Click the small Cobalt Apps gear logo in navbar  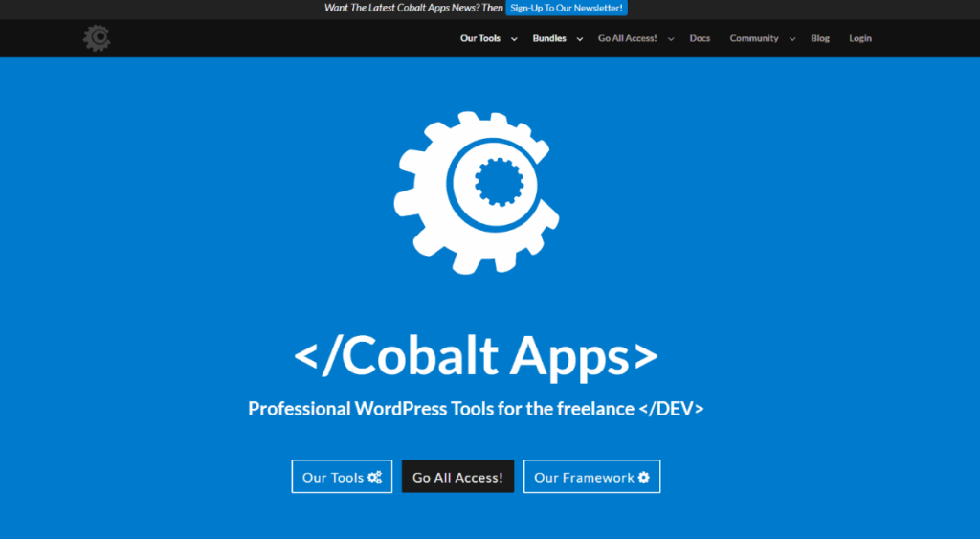(x=97, y=38)
